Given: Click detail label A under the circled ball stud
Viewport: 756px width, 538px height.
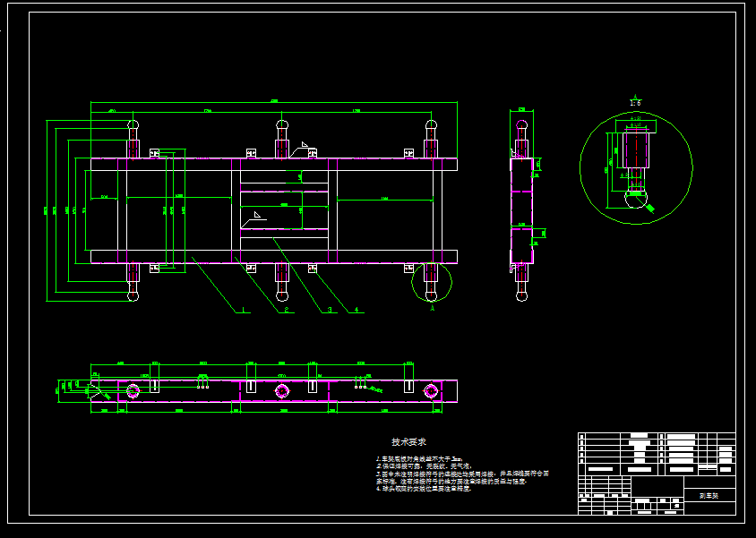Looking at the screenshot, I should tap(432, 307).
